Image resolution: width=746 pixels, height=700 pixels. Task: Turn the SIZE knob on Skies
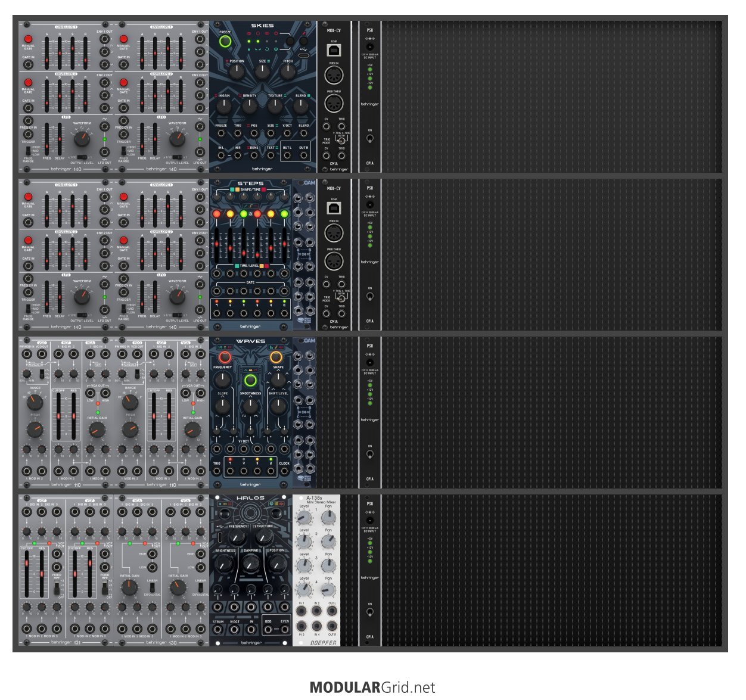click(262, 72)
